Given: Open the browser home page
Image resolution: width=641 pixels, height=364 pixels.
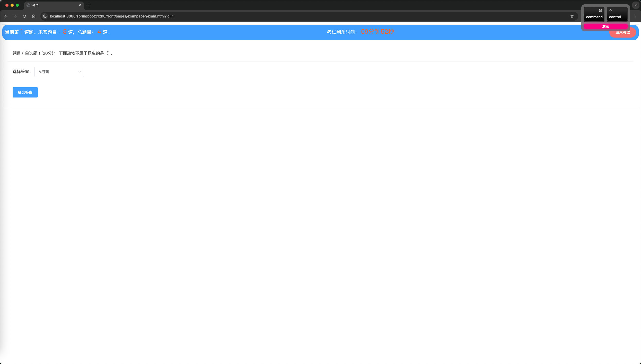Looking at the screenshot, I should pos(34,16).
